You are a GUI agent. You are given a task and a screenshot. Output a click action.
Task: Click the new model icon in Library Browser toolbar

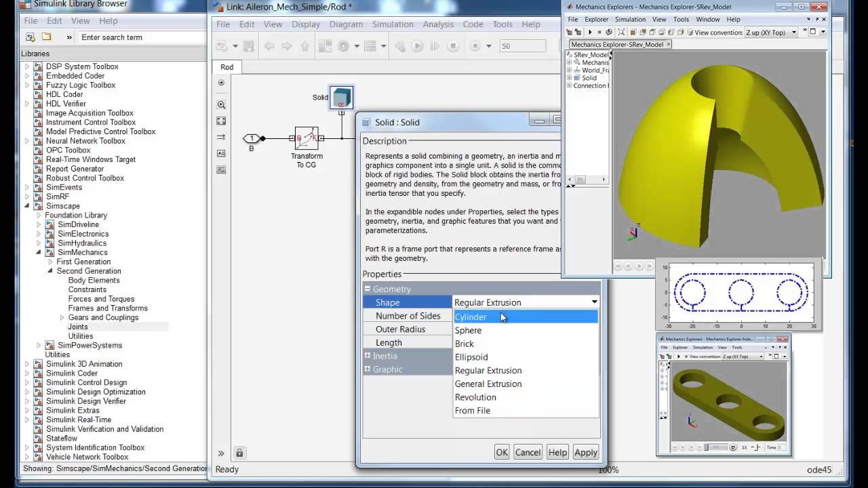point(31,37)
